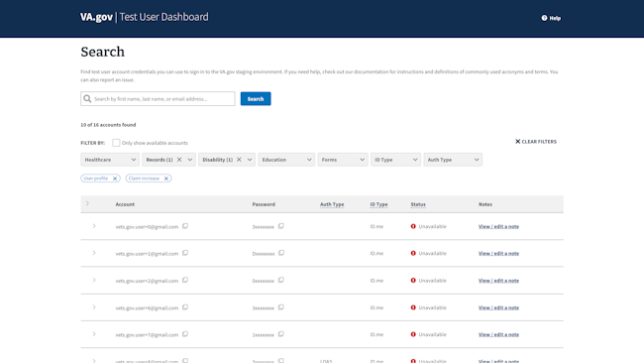Click the Password column header

click(264, 204)
